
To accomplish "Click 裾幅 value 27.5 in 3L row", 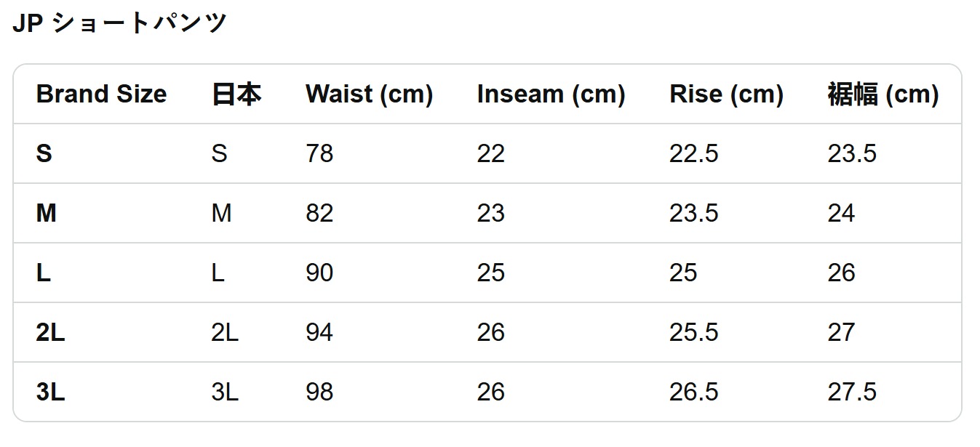I will (852, 392).
